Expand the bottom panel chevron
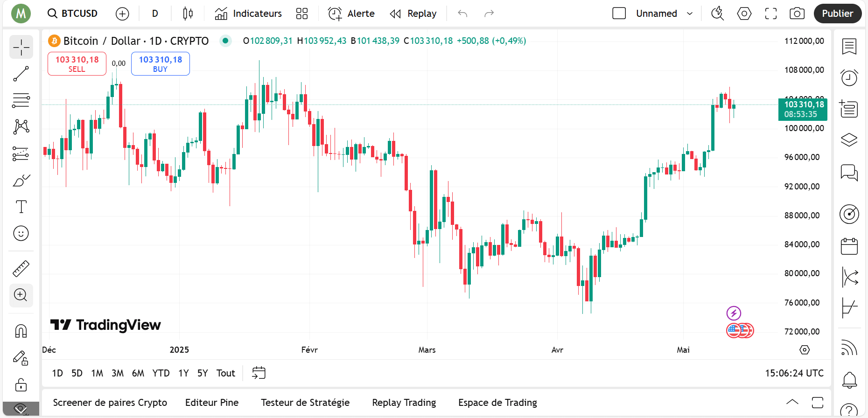The height and width of the screenshot is (418, 868). point(792,402)
